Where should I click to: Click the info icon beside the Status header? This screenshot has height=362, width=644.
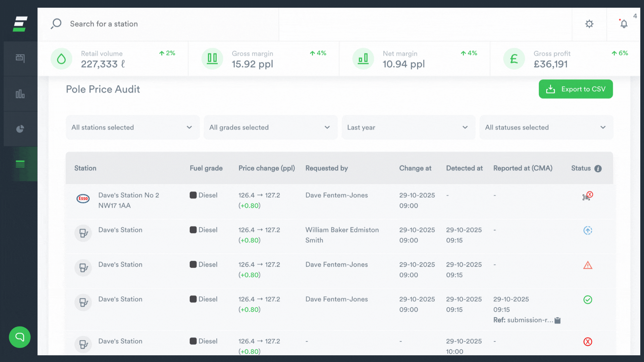pyautogui.click(x=599, y=169)
